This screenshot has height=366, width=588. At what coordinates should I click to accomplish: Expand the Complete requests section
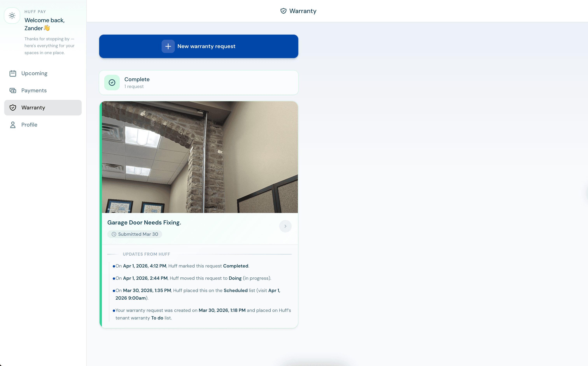coord(198,83)
